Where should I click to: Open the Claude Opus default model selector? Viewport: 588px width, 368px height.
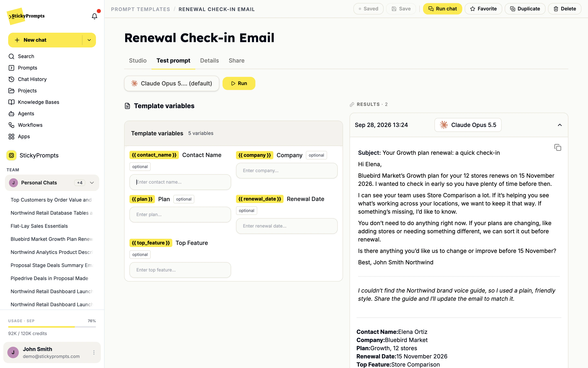[x=171, y=83]
